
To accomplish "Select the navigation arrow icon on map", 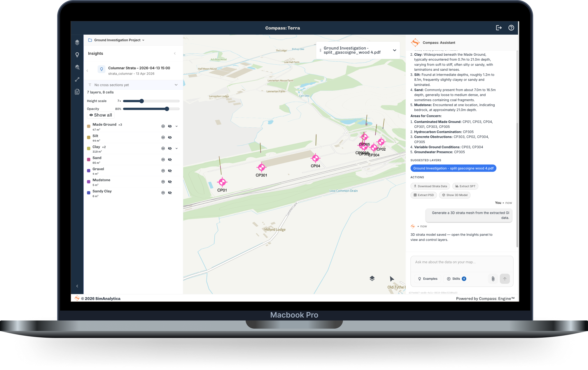I will [x=392, y=279].
